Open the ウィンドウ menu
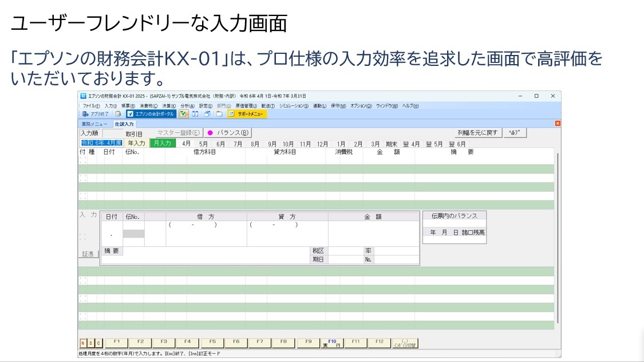The image size is (644, 362). tap(387, 106)
